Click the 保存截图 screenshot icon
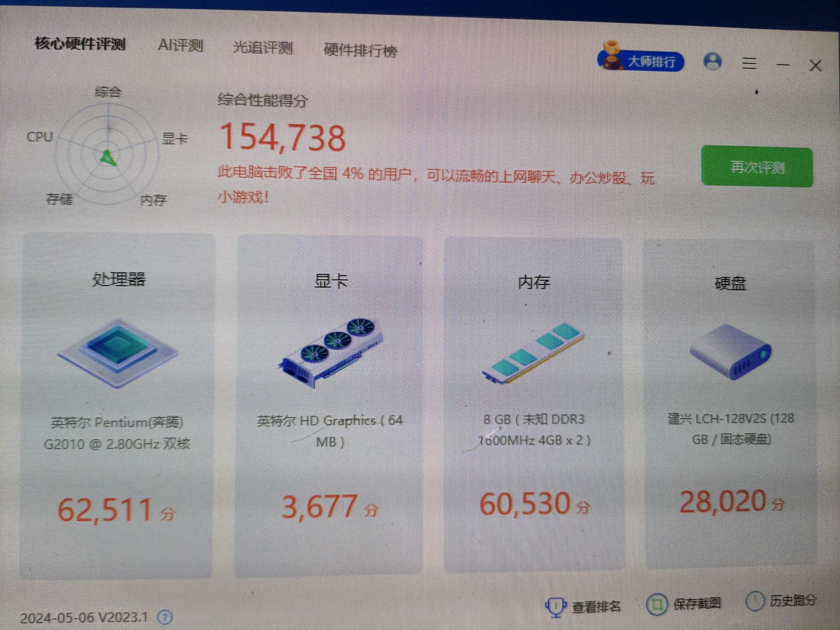The width and height of the screenshot is (840, 630). [x=657, y=605]
